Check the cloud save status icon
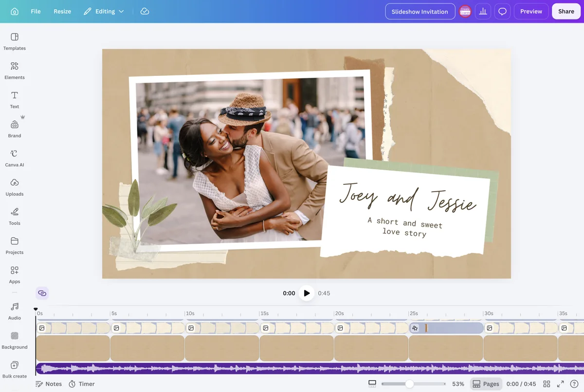 tap(145, 11)
